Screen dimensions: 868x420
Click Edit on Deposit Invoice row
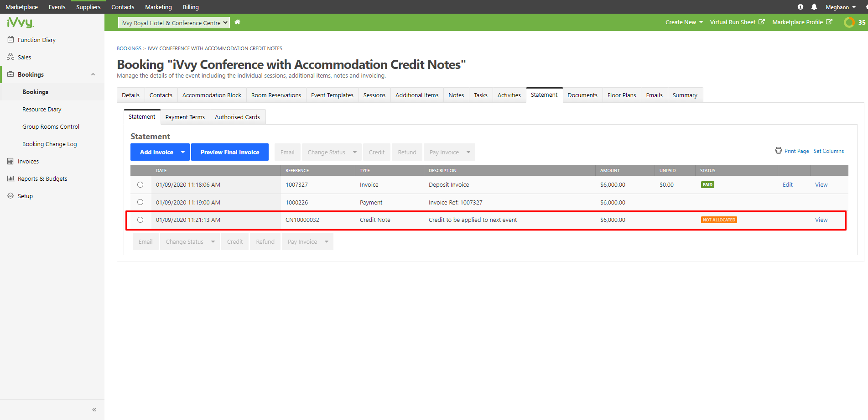[788, 184]
